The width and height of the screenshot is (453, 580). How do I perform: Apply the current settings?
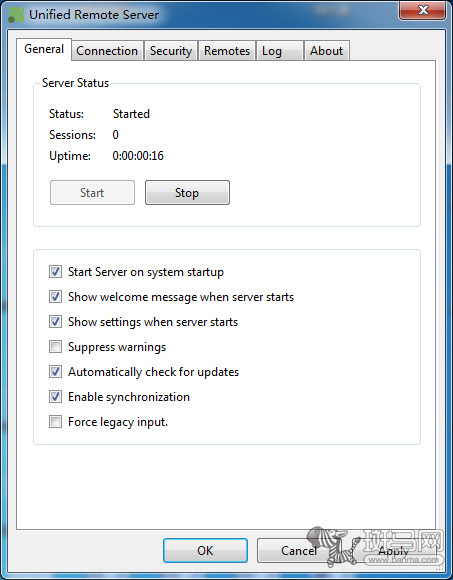coord(393,550)
